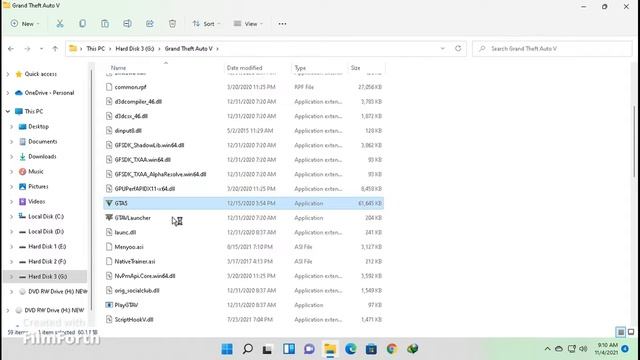640x360 pixels.
Task: Click the file list vertical scrollbar
Action: pyautogui.click(x=634, y=141)
